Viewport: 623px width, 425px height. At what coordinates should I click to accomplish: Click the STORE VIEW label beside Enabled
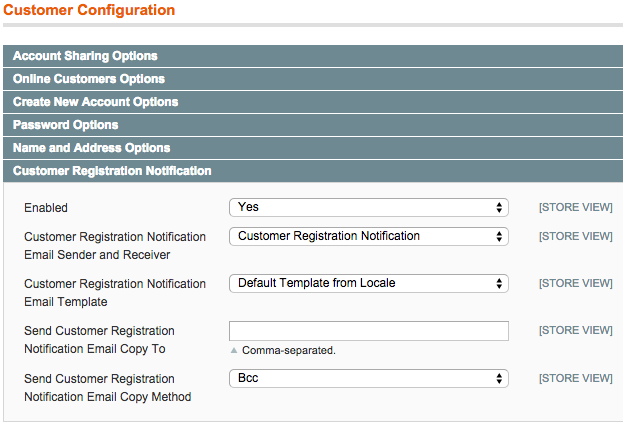(575, 207)
